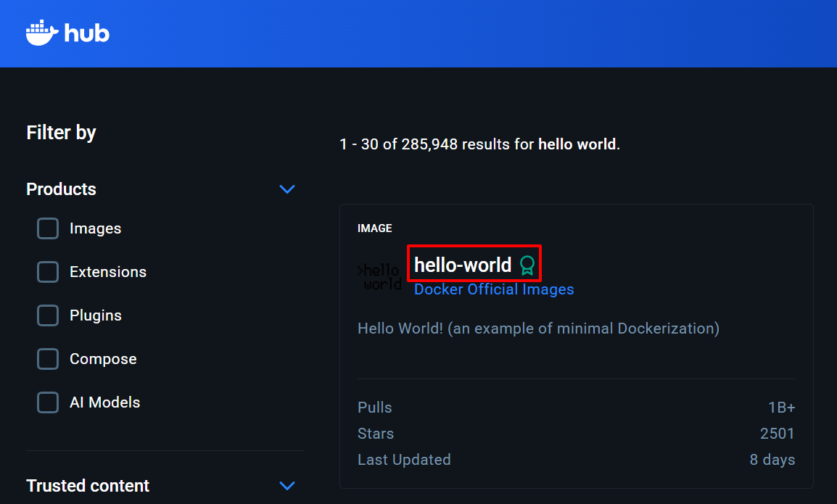
Task: Click the hello-world image logo thumbnail
Action: pos(379,277)
